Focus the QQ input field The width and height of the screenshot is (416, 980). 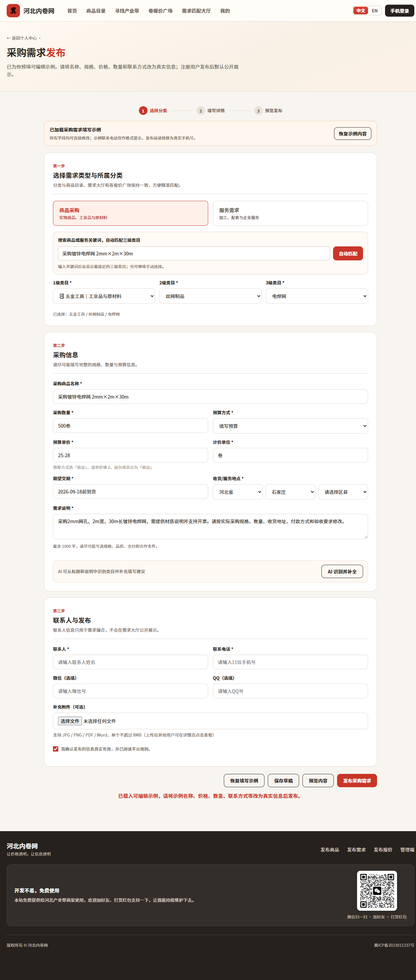[x=290, y=691]
